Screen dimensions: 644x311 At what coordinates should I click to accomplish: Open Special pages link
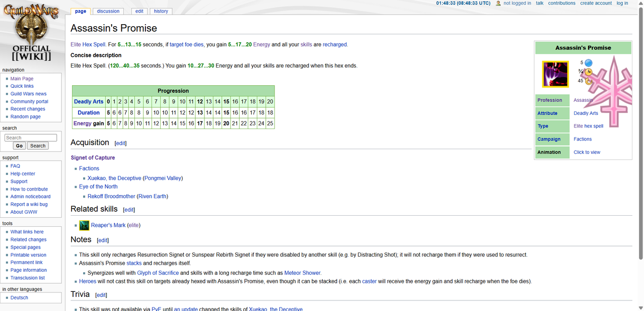pos(26,247)
